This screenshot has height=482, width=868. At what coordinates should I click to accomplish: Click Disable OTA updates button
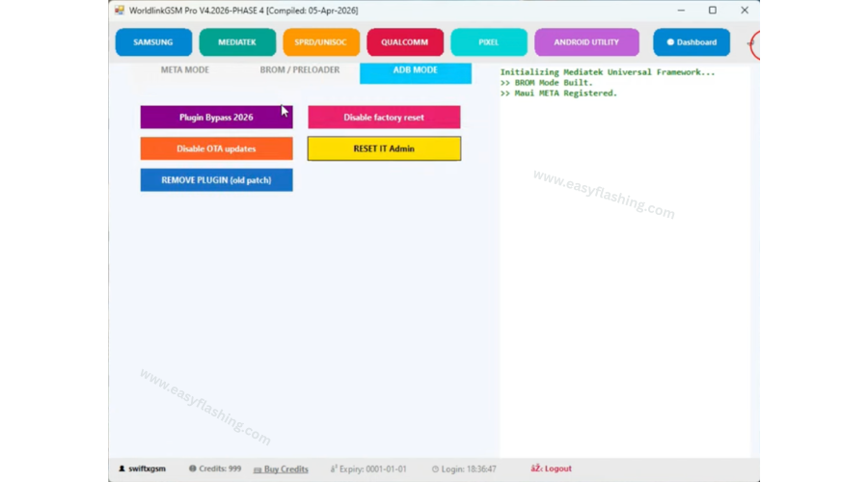(x=216, y=148)
